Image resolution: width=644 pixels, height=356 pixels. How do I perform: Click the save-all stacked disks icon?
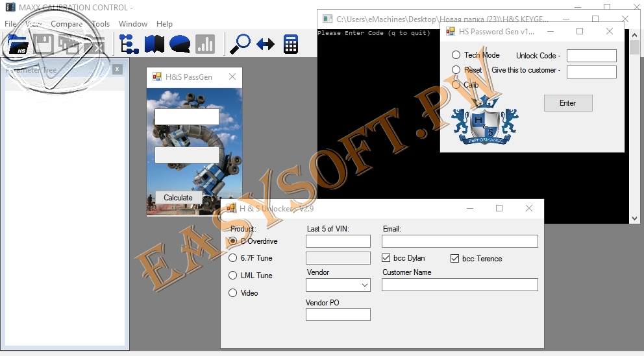tap(69, 44)
